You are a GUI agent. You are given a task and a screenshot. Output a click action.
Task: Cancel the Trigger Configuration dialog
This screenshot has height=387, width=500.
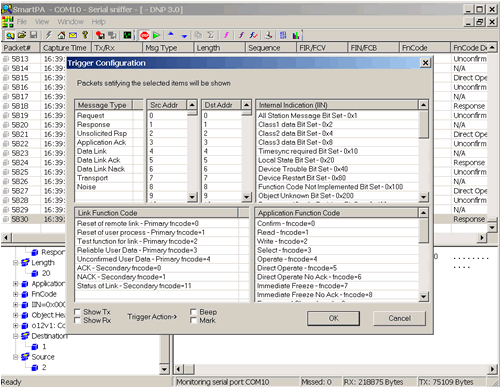pos(399,318)
